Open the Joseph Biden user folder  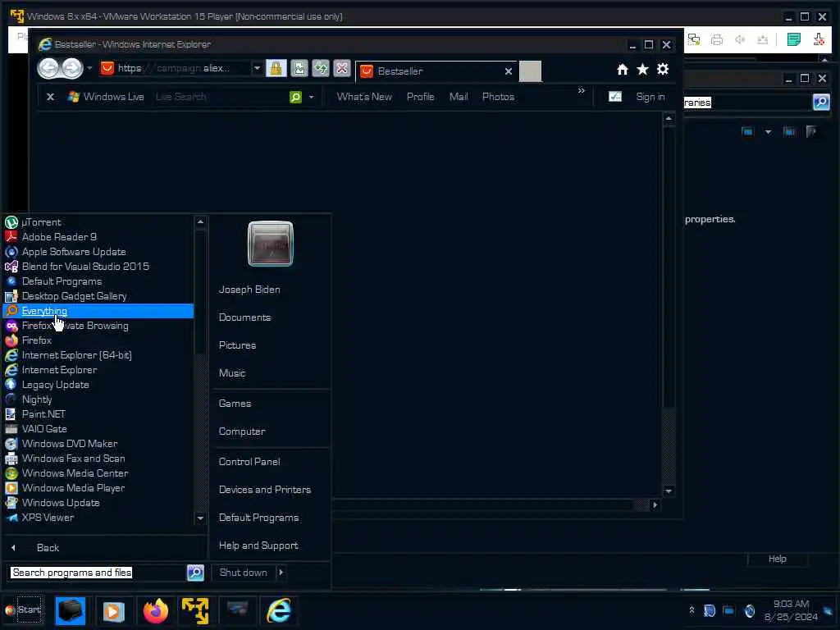[249, 290]
